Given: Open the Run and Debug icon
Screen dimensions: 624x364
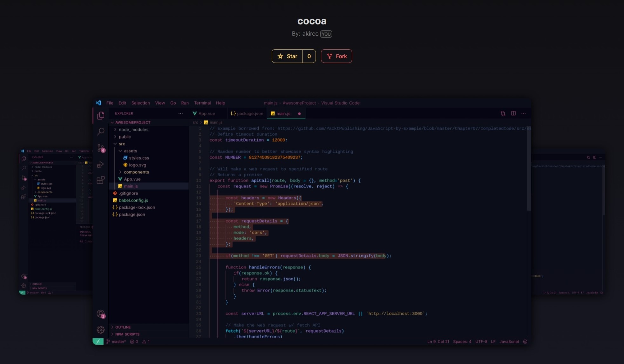Looking at the screenshot, I should pyautogui.click(x=100, y=165).
